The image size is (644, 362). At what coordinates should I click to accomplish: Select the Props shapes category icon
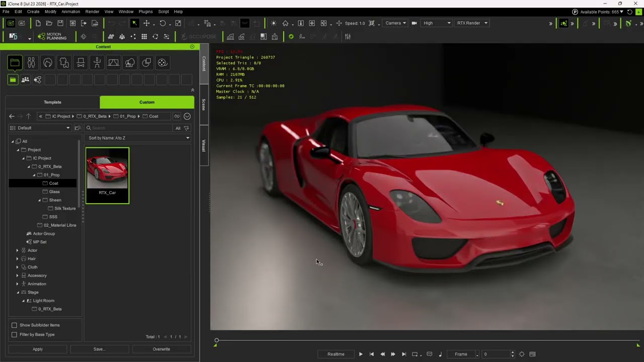[x=146, y=62]
